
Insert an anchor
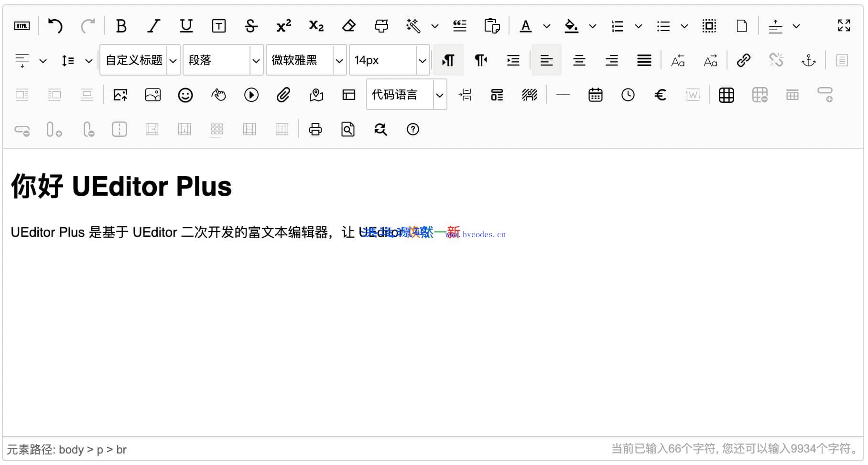click(x=809, y=60)
